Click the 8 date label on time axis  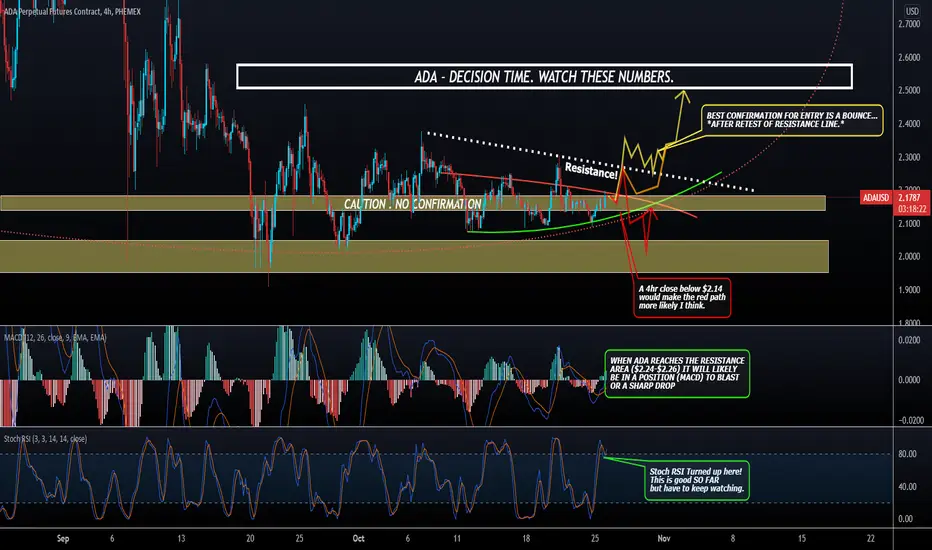click(733, 539)
